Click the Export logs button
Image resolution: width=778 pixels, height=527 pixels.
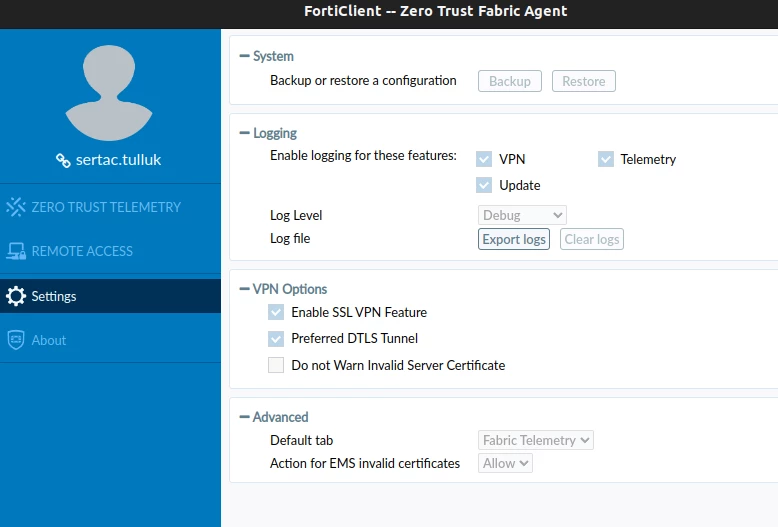(514, 239)
